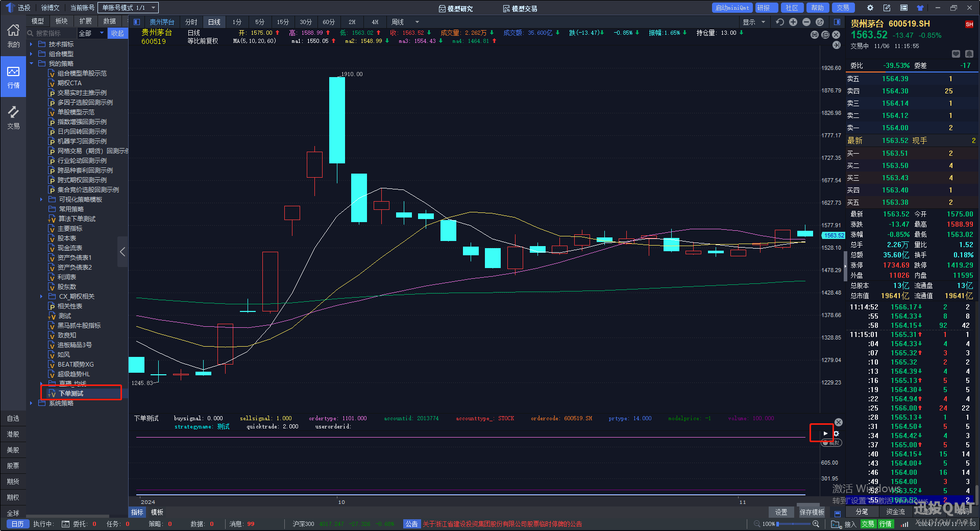Open the 模型 tab in left panel
The image size is (980, 531).
pos(38,21)
